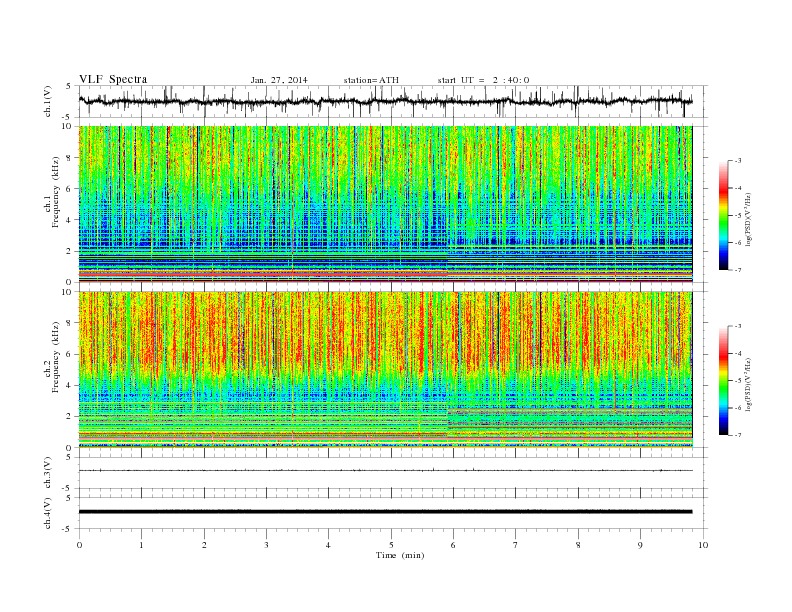Image resolution: width=792 pixels, height=612 pixels.
Task: Click the "2" tick on the time axis
Action: (204, 545)
